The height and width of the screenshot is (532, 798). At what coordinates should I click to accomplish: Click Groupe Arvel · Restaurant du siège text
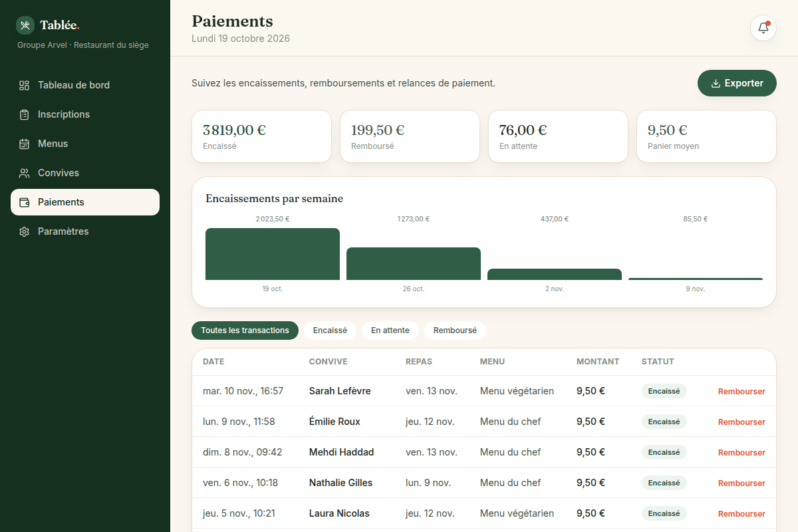coord(83,45)
